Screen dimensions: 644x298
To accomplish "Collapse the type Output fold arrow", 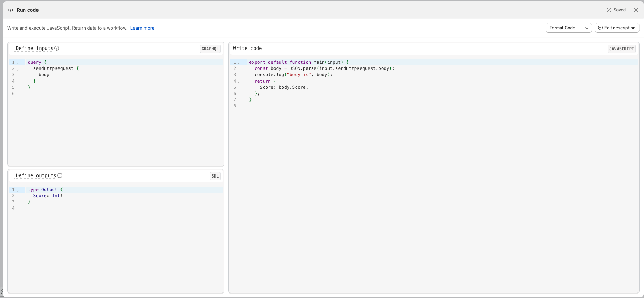I will pyautogui.click(x=18, y=190).
